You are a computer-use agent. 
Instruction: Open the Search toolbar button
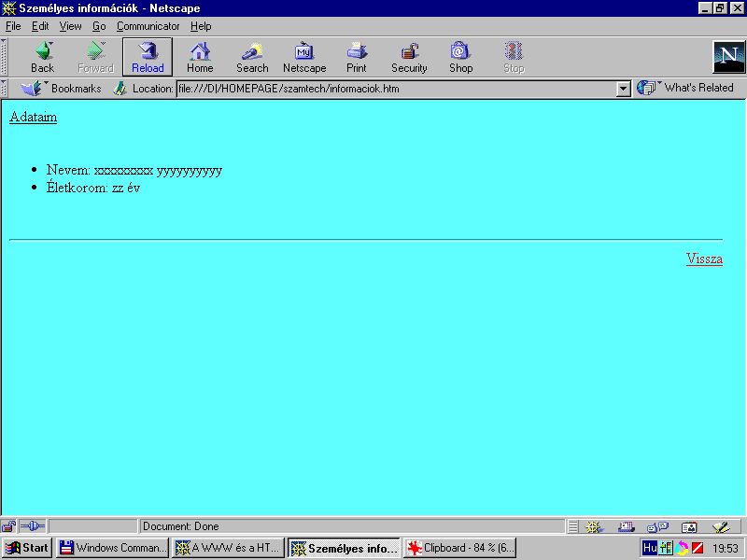(x=252, y=57)
